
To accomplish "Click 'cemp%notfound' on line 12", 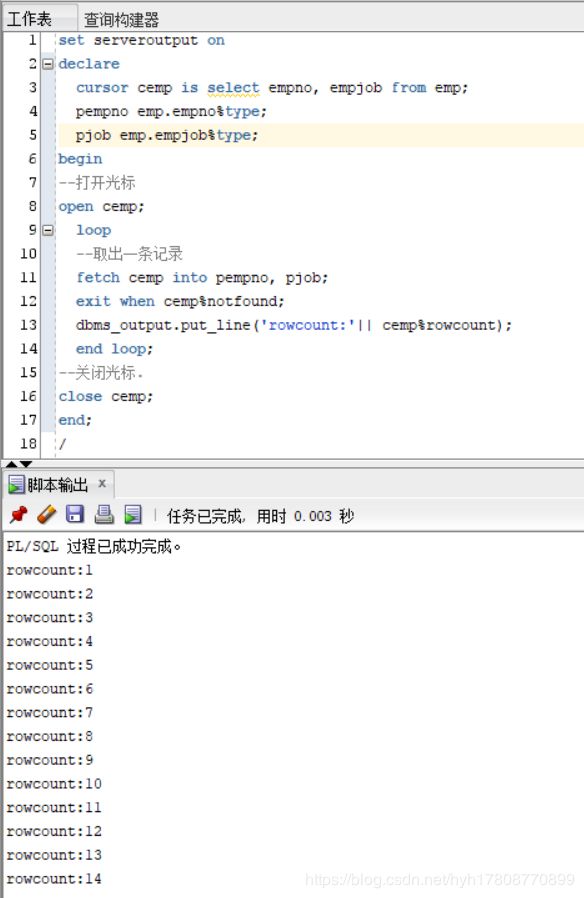I will (224, 301).
